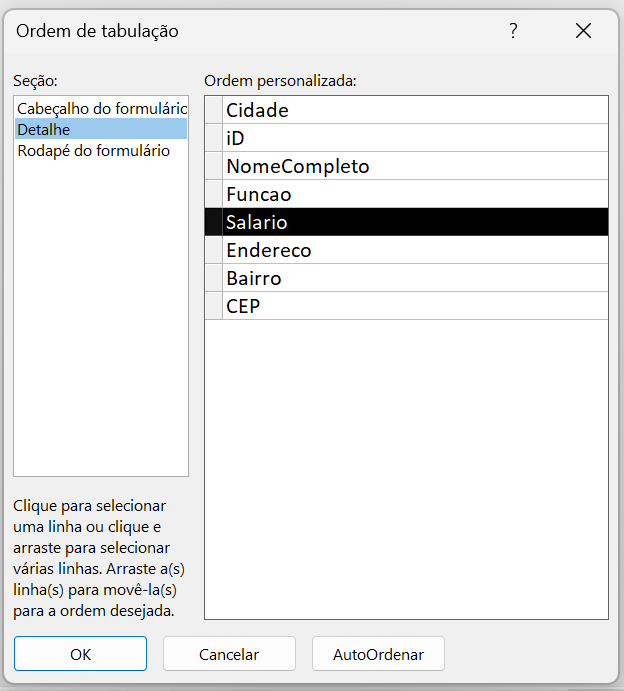Choose Rodapé do formulário section
The width and height of the screenshot is (624, 691).
[x=94, y=150]
